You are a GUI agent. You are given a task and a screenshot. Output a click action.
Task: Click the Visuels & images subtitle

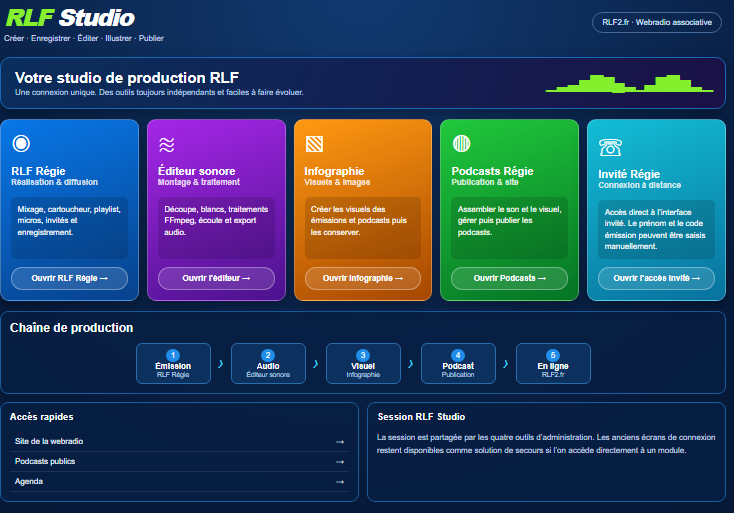(x=337, y=182)
